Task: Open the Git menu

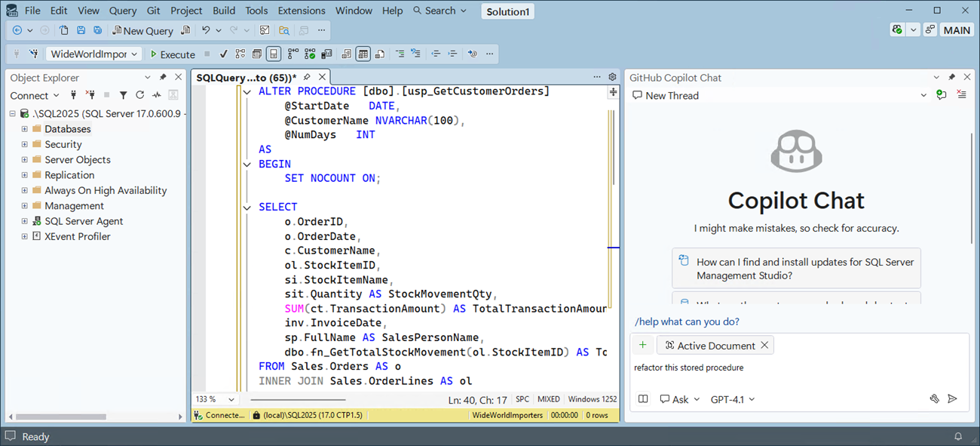Action: point(154,11)
